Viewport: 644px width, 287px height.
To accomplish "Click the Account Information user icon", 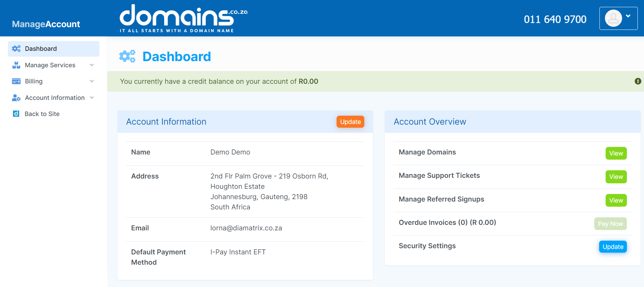I will pos(16,98).
